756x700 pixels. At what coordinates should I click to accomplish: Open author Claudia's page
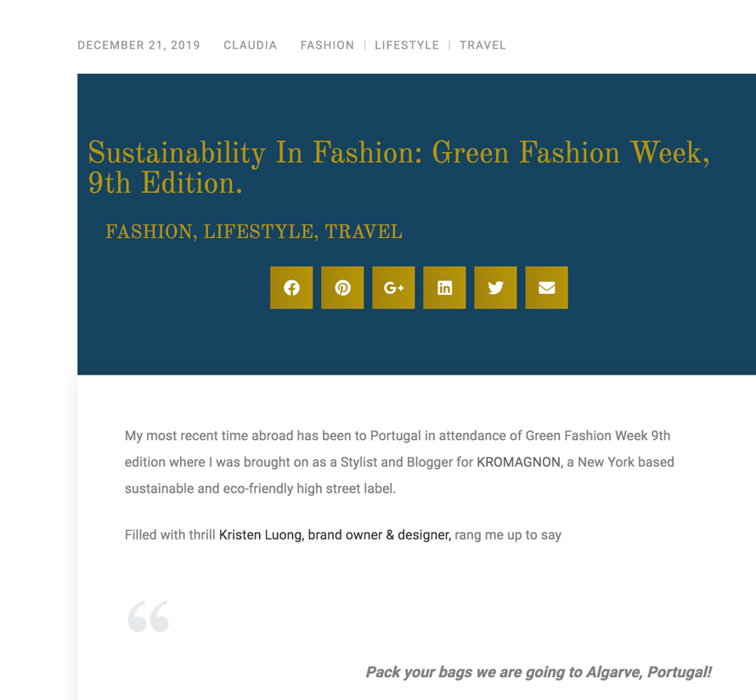coord(250,46)
